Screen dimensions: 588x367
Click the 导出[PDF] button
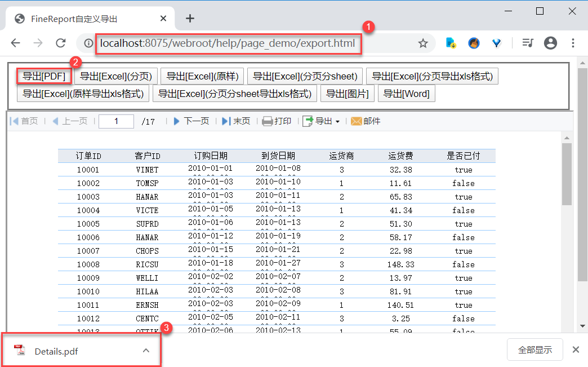point(44,76)
